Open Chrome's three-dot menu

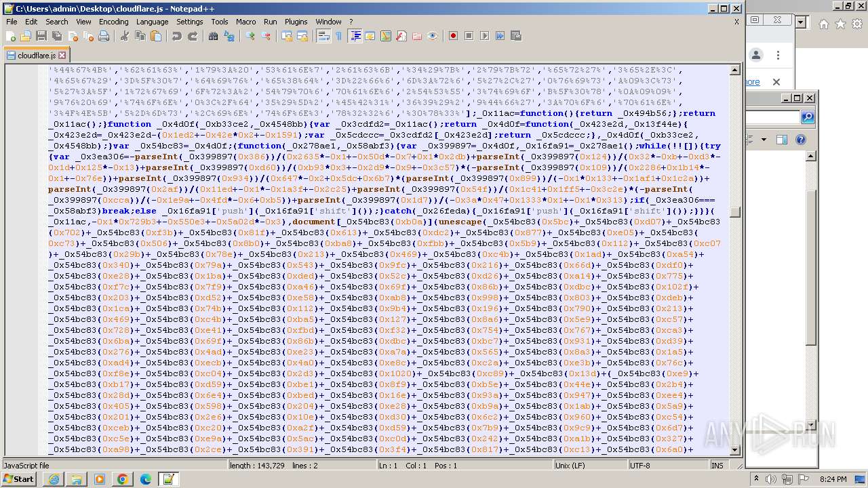778,56
